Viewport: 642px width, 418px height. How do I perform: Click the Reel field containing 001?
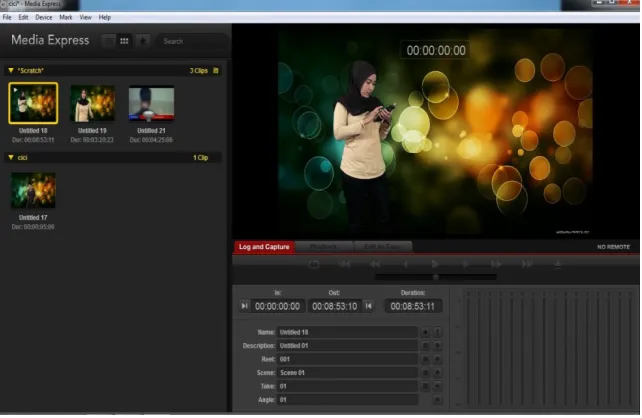(x=348, y=360)
